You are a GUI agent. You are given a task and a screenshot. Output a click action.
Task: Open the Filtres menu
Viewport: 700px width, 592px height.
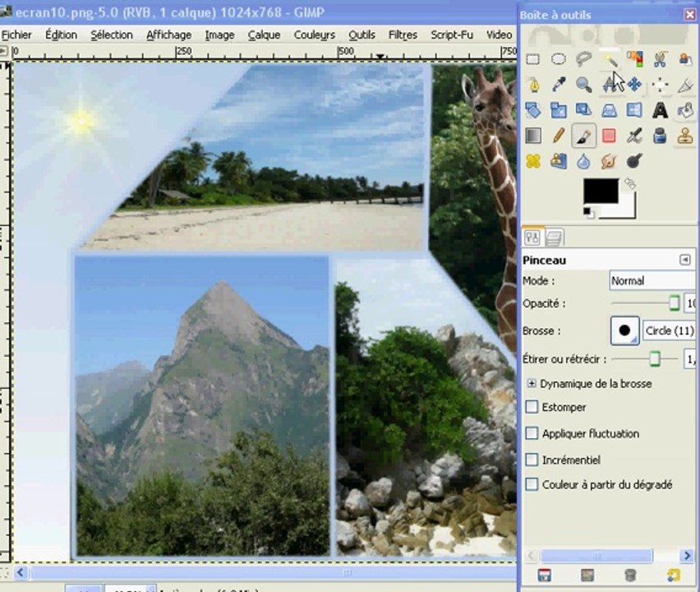[403, 35]
